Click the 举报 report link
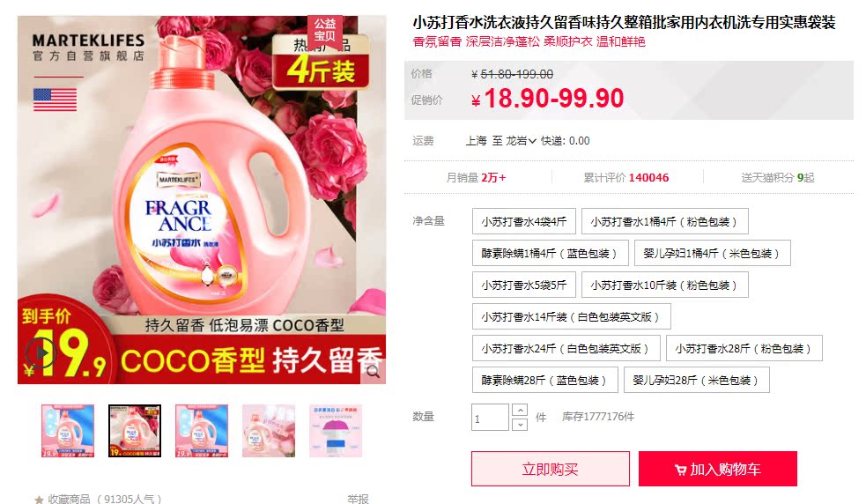The width and height of the screenshot is (866, 504). pos(358,499)
